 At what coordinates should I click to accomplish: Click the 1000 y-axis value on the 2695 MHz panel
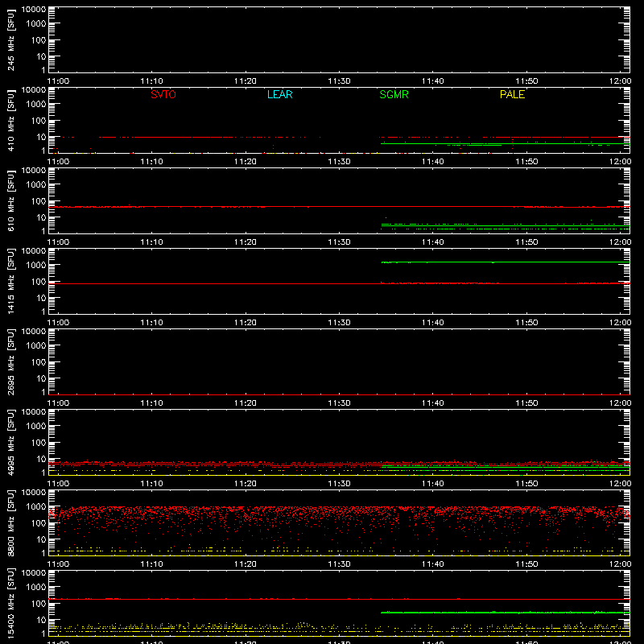click(36, 346)
